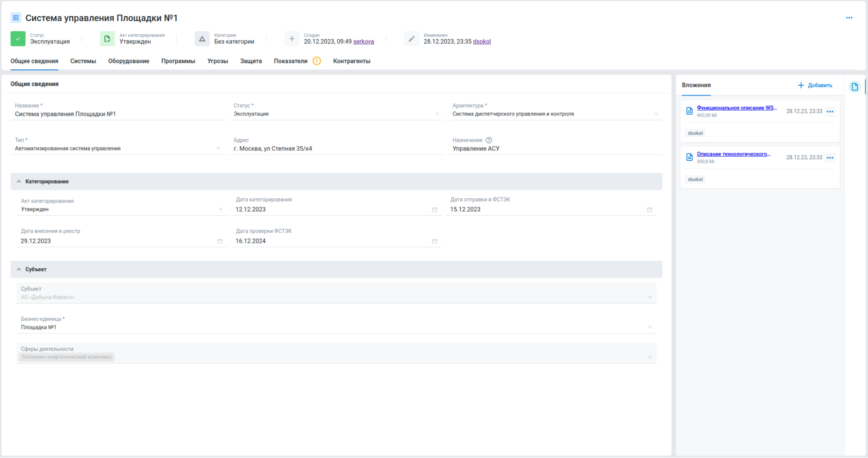Click the Добавить attachment button
868x458 pixels.
click(815, 85)
